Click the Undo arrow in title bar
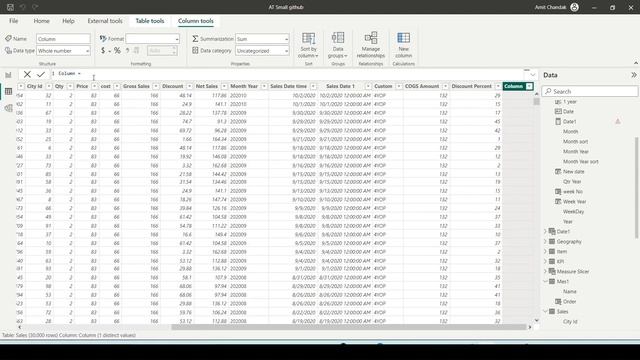640x360 pixels. click(23, 7)
